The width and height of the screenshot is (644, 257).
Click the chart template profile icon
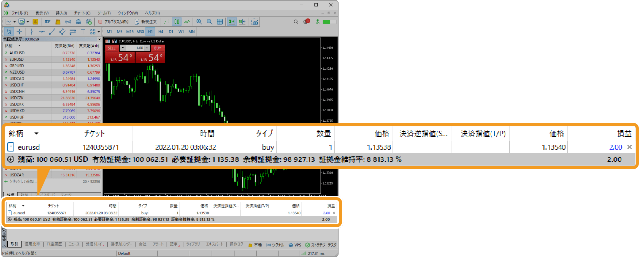coord(21,22)
